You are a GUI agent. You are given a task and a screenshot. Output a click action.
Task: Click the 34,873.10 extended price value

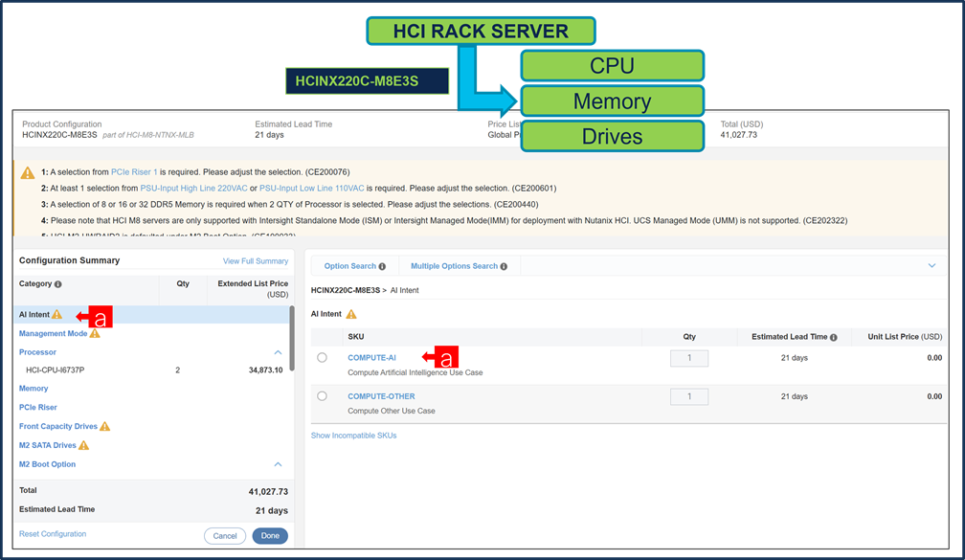click(x=266, y=370)
